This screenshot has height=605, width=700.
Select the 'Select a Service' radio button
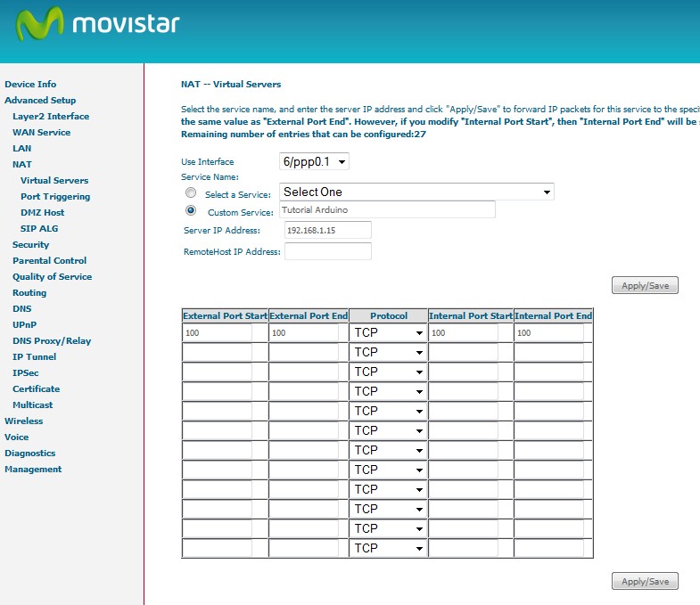click(x=190, y=192)
